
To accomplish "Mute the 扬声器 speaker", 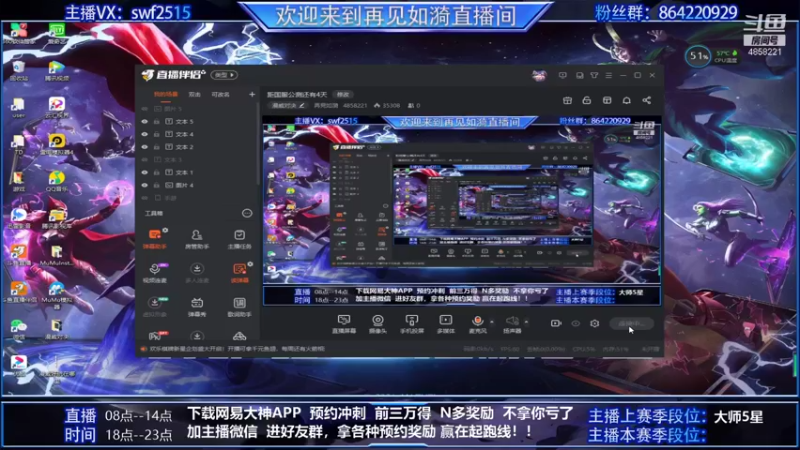I will (512, 323).
